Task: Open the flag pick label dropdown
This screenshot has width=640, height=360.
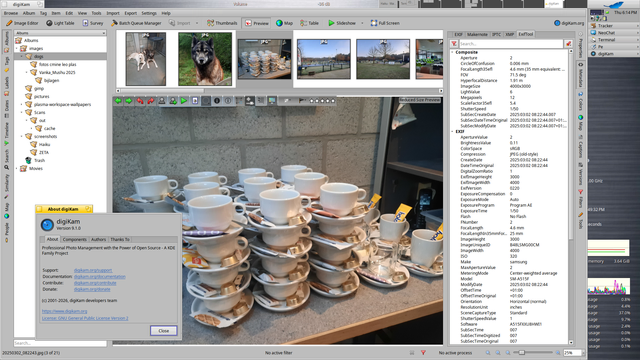Action: [x=302, y=101]
